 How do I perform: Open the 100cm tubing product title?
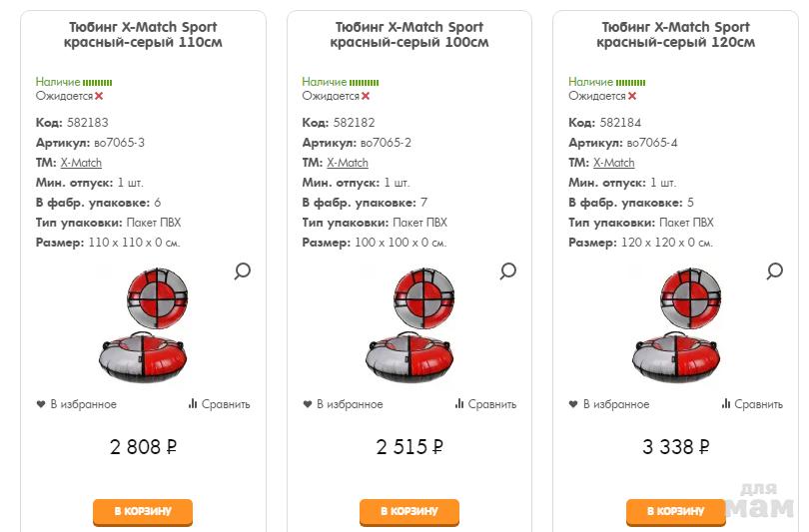click(409, 35)
